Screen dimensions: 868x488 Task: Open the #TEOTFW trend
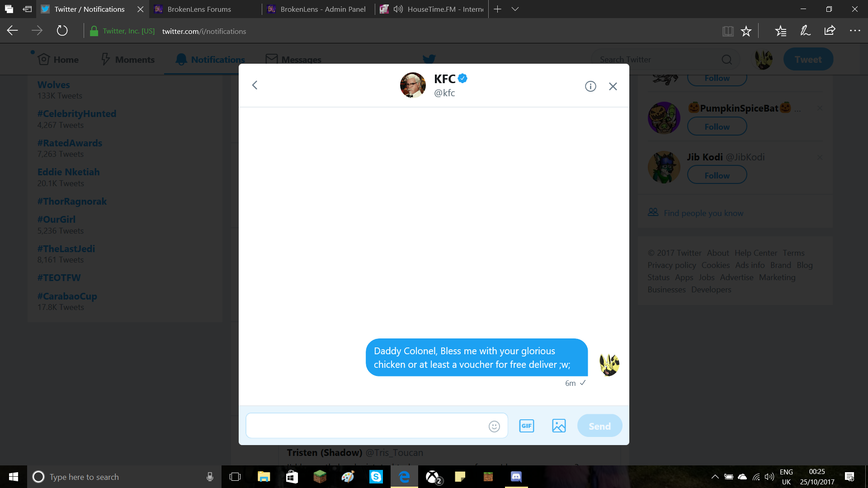[x=59, y=278]
